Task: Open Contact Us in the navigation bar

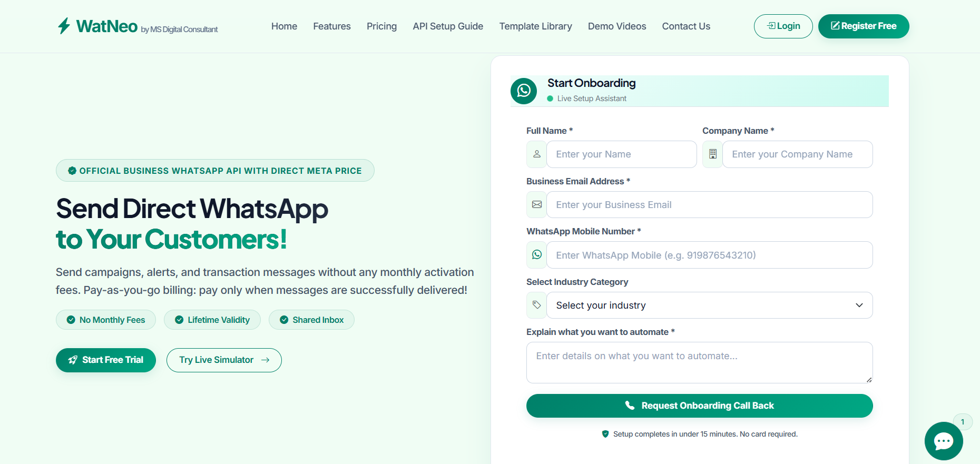Action: [686, 26]
